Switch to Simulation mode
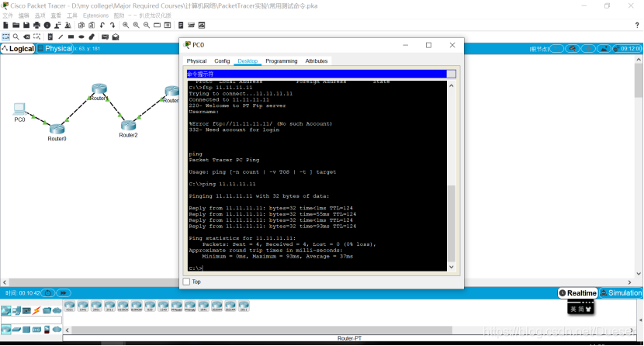This screenshot has width=644, height=346. (621, 293)
